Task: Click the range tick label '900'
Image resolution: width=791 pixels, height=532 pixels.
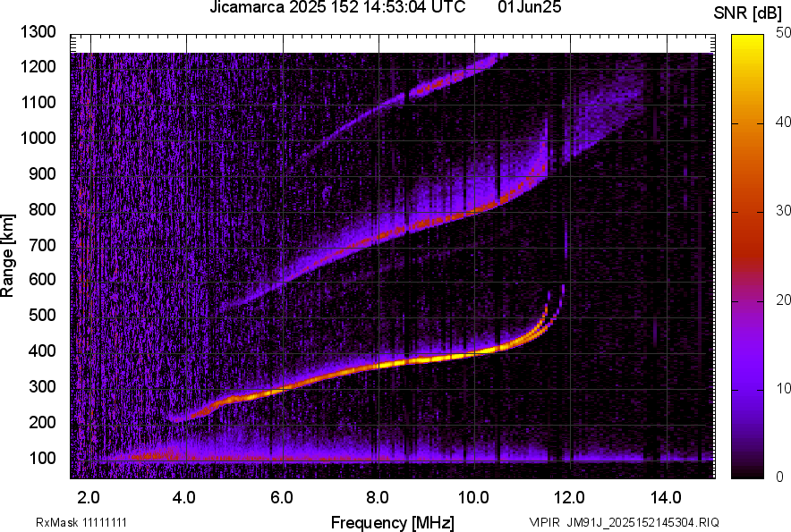Action: (42, 173)
